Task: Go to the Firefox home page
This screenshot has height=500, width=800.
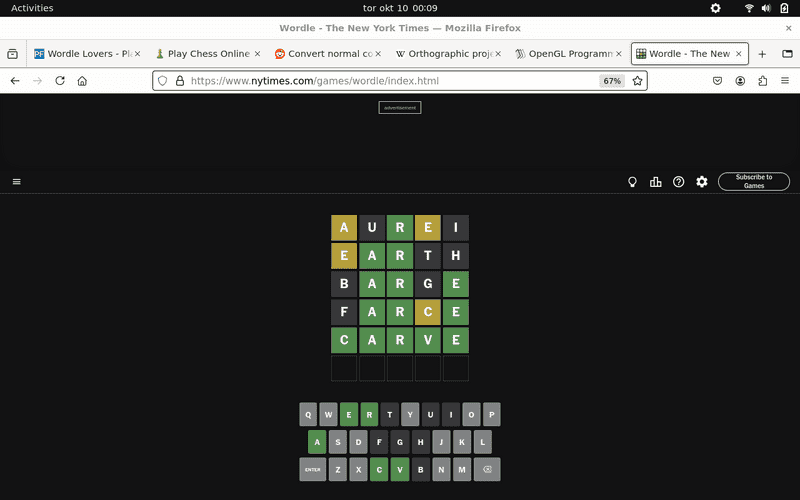Action: [82, 81]
